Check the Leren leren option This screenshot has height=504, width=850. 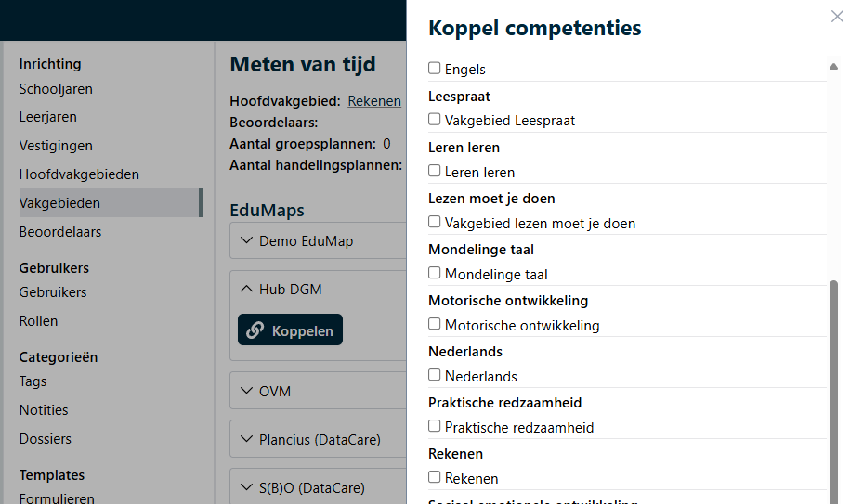click(x=435, y=172)
